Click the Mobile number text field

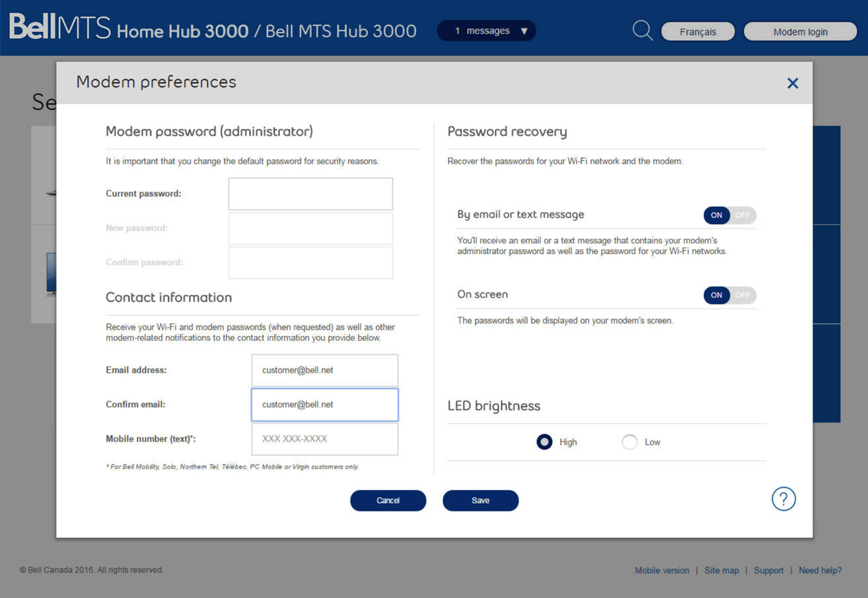324,439
